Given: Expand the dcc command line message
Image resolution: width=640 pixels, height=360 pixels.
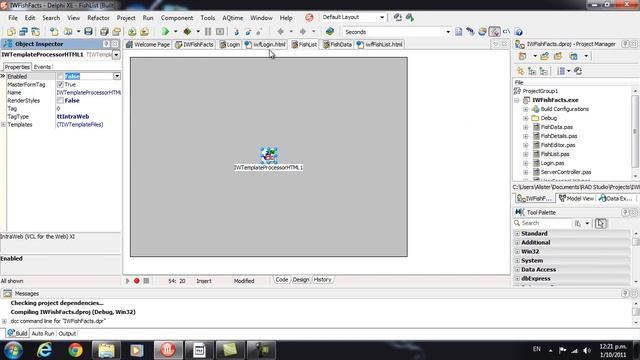Looking at the screenshot, I should click(4, 321).
